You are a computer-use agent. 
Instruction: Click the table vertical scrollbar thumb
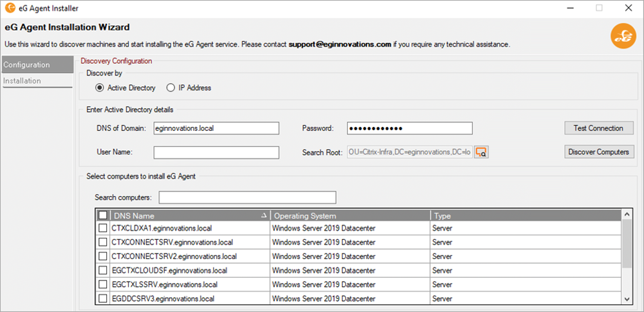(x=627, y=244)
